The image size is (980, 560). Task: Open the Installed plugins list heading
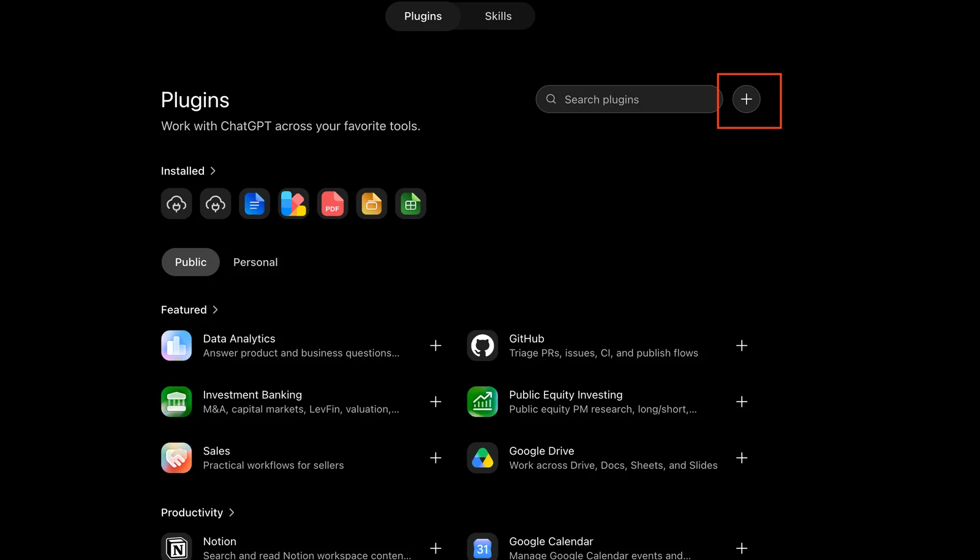tap(183, 171)
